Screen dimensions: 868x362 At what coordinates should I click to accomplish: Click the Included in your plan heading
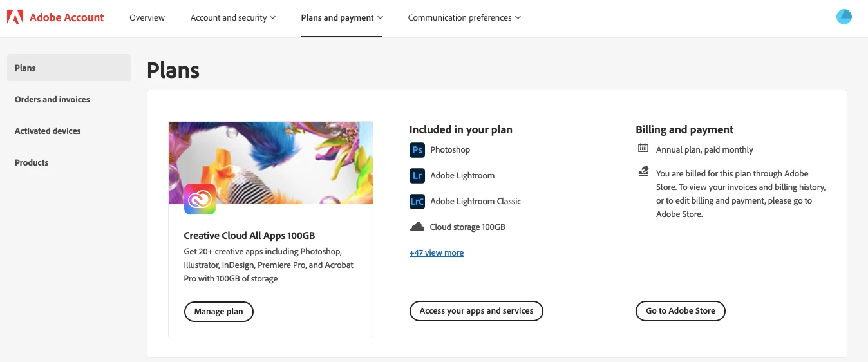pyautogui.click(x=461, y=129)
